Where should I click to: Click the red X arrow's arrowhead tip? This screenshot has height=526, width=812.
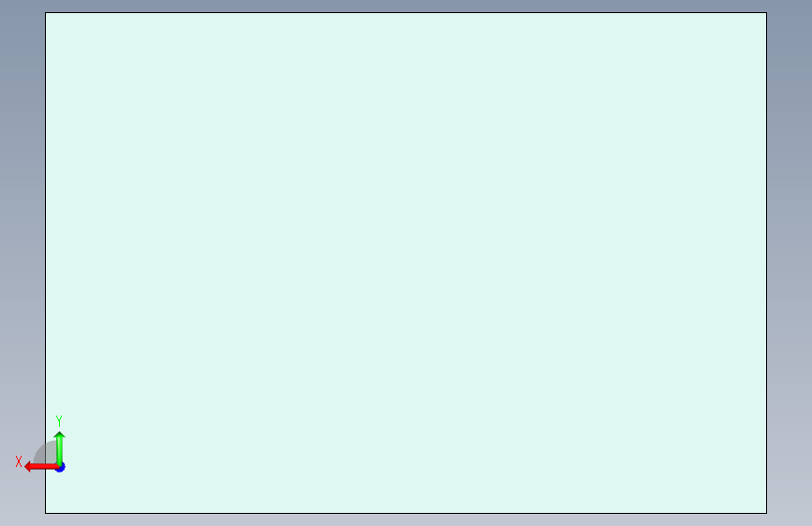point(27,467)
